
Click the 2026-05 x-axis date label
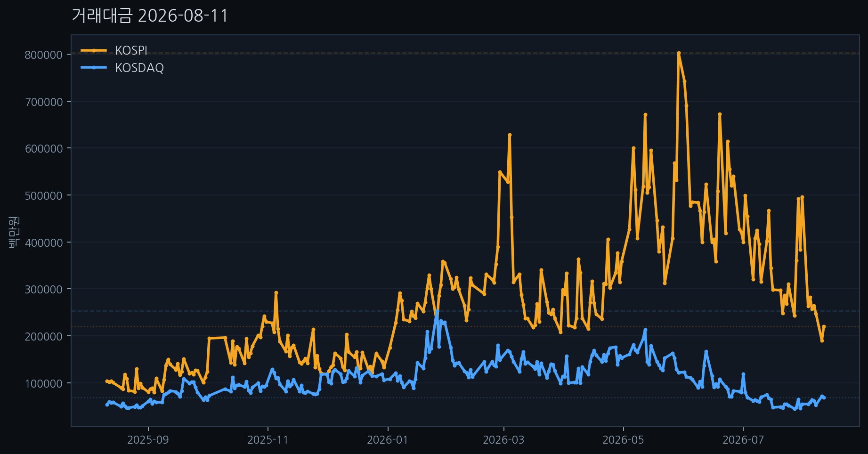click(x=623, y=440)
